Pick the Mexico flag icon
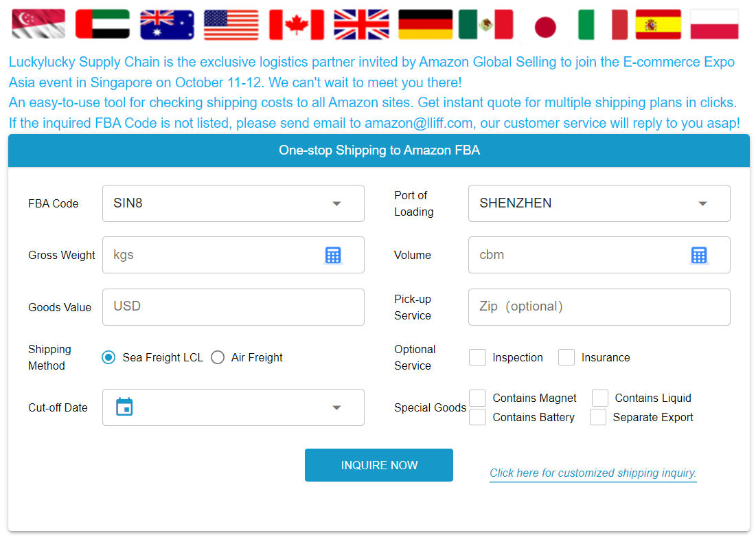756x540 pixels. coord(486,24)
